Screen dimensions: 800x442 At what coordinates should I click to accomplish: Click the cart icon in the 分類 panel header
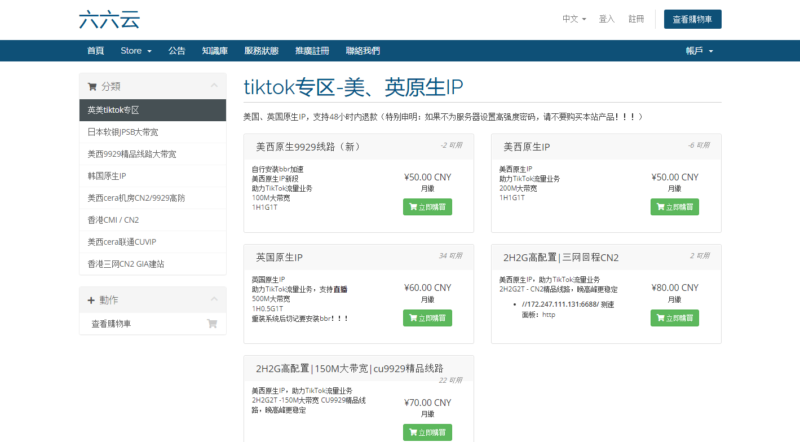point(92,87)
